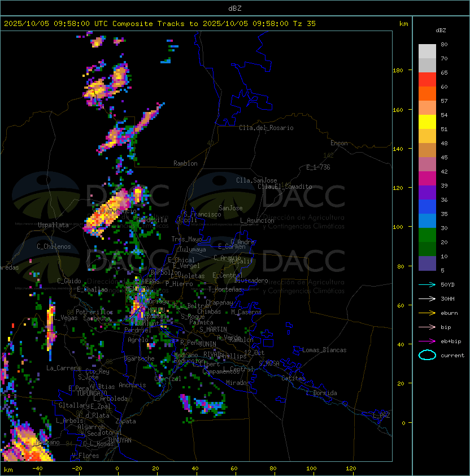Image resolution: width=470 pixels, height=476 pixels.
Task: Click the 'Perdriel' map label
Action: [138, 330]
